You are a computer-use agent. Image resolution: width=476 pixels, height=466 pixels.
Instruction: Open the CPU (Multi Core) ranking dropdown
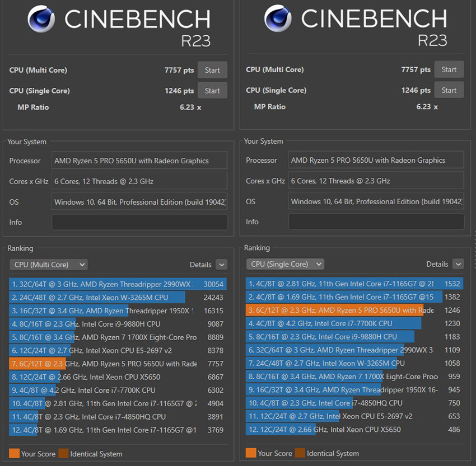click(x=48, y=264)
